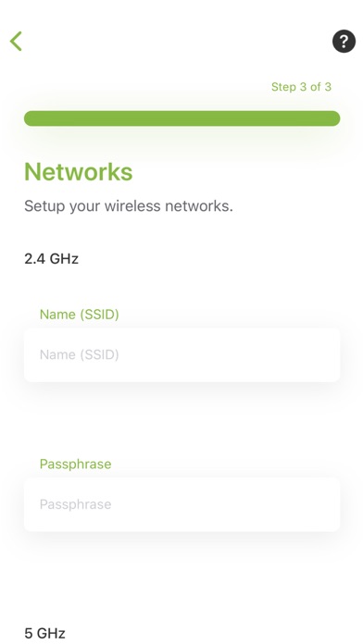Image resolution: width=363 pixels, height=644 pixels.
Task: Select the 2.4 GHz section label
Action: click(51, 259)
